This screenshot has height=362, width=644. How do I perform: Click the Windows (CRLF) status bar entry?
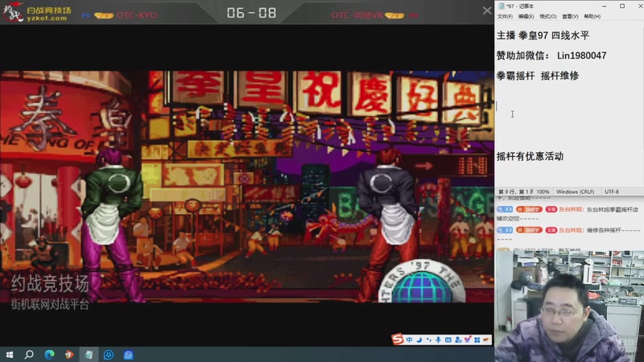pos(575,191)
